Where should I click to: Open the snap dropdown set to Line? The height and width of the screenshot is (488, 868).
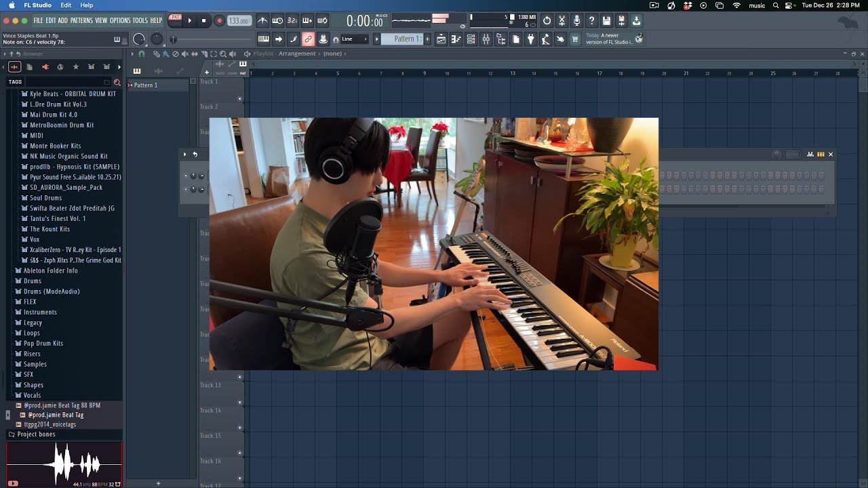coord(353,39)
